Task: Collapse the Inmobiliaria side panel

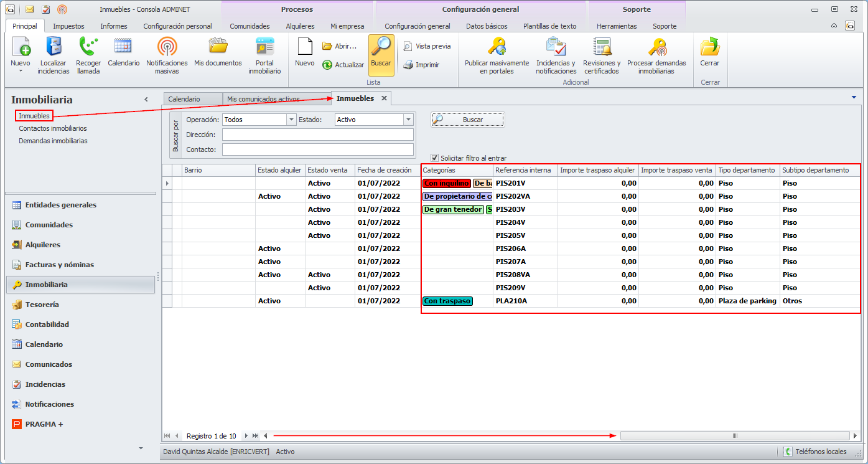Action: coord(146,100)
